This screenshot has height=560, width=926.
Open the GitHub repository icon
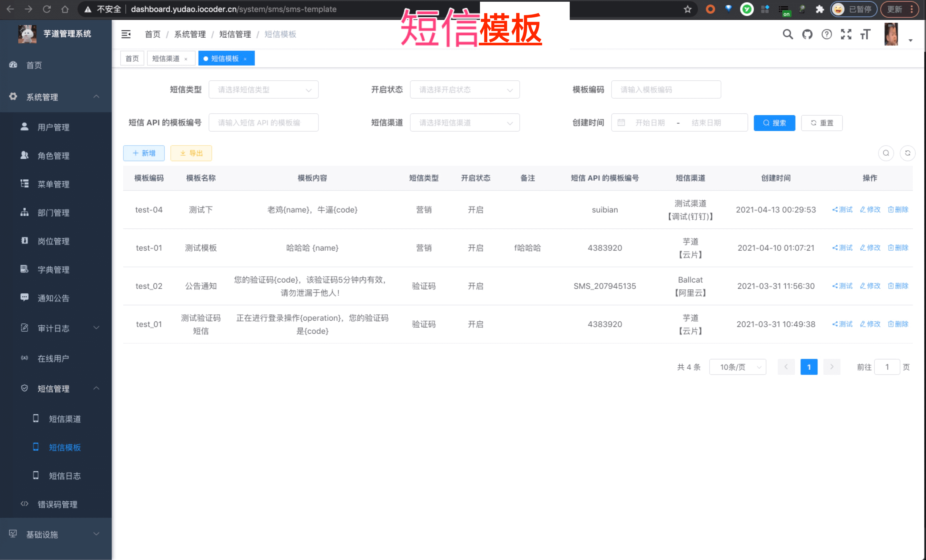point(807,34)
